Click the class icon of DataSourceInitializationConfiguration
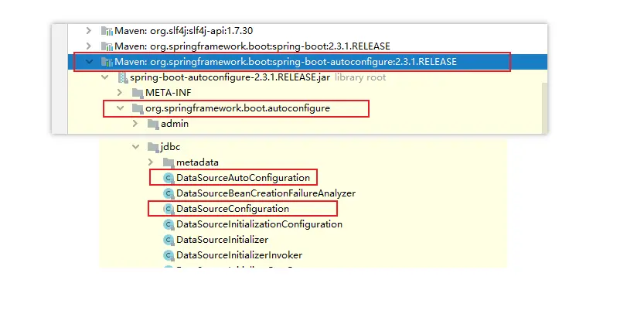Screen dimensions: 644x321 [x=169, y=224]
